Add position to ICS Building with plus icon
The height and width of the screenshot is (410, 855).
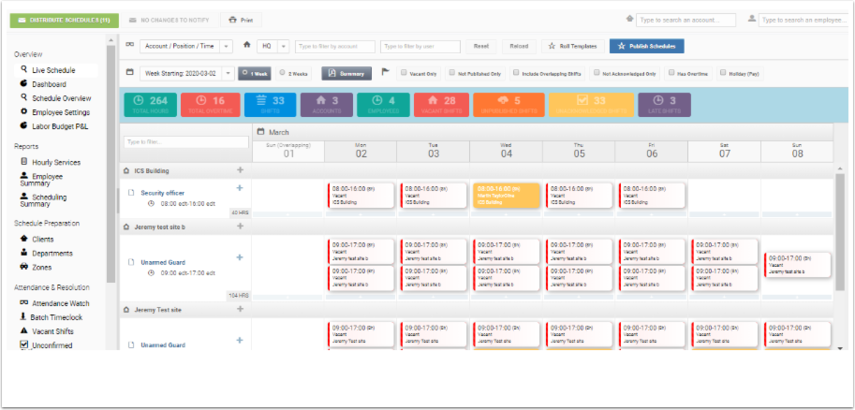coord(240,170)
